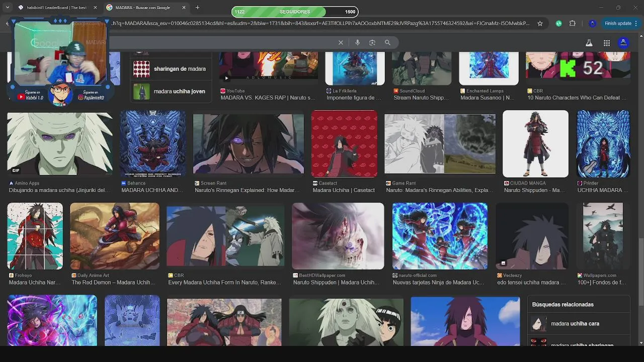Open CIUDAD MANGA figure thumbnail
The height and width of the screenshot is (362, 644).
point(535,144)
